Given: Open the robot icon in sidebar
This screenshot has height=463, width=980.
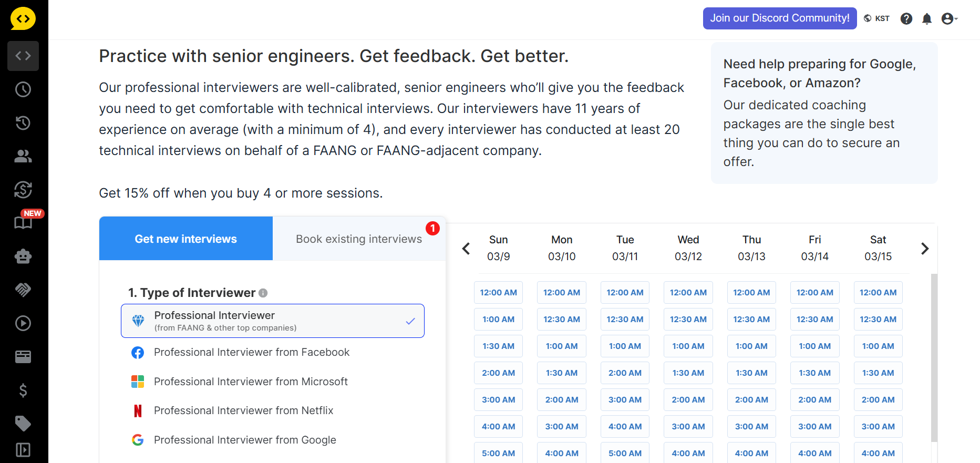Looking at the screenshot, I should tap(23, 256).
